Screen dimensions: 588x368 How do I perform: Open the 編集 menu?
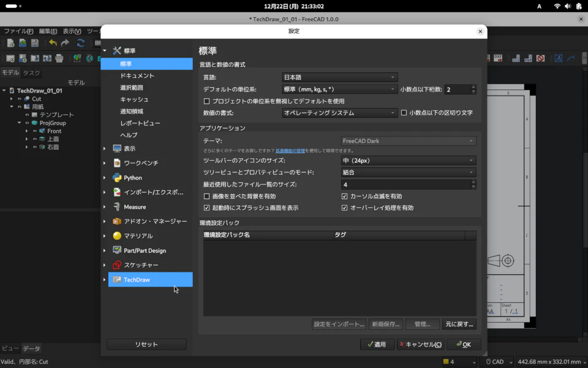click(x=48, y=31)
